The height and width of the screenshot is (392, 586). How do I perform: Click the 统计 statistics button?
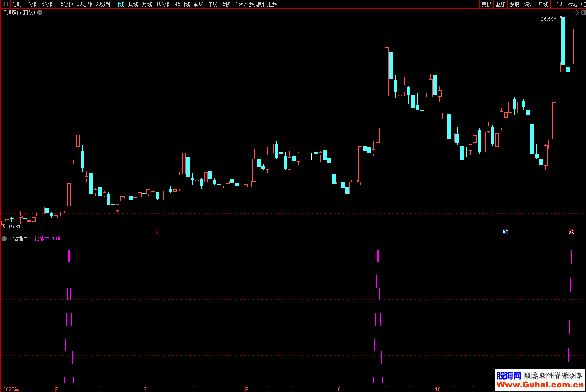(529, 4)
